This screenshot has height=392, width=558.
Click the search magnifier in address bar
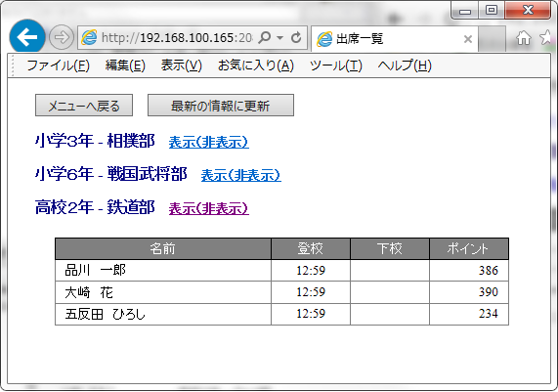[265, 37]
